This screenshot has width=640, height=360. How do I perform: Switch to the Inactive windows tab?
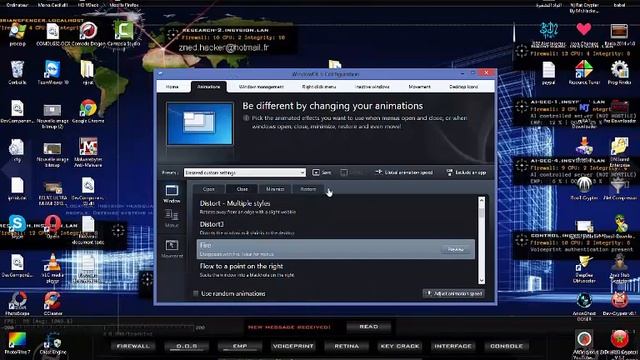tap(372, 87)
